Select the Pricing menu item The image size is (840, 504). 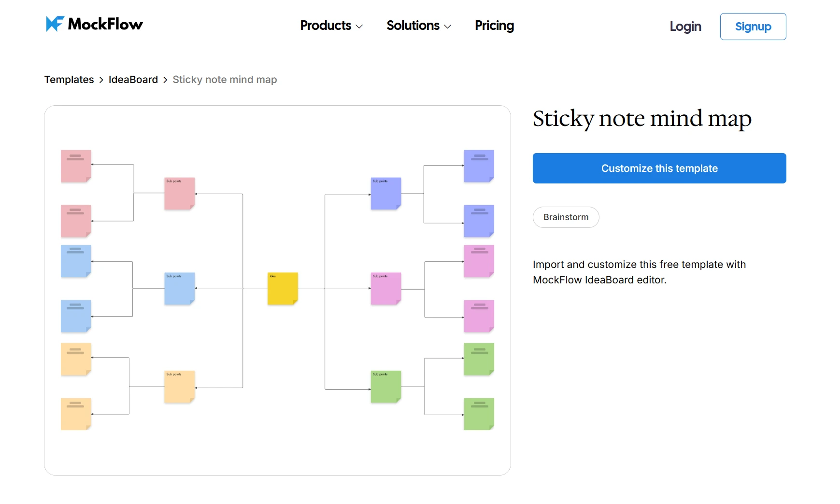(x=494, y=26)
